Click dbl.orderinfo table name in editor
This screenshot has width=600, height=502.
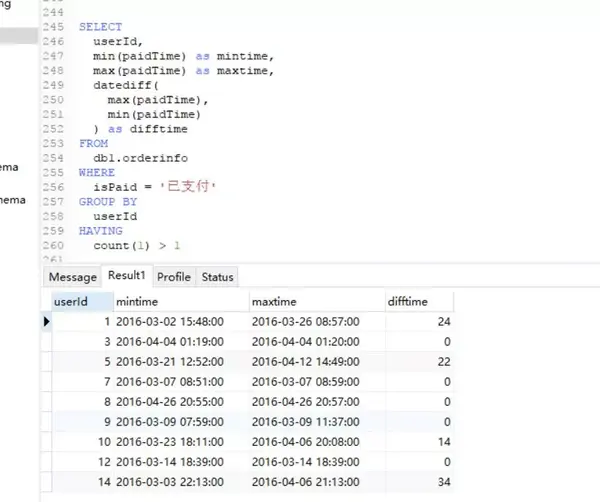click(140, 158)
